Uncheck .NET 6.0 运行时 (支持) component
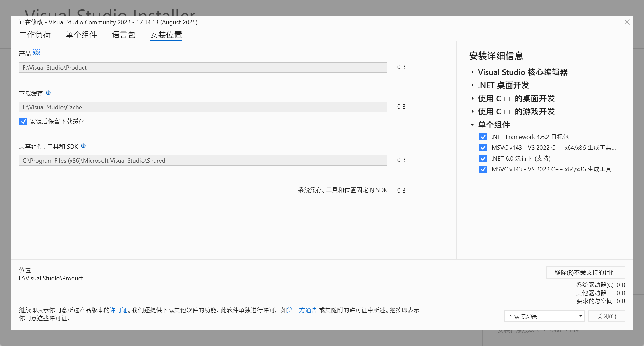The image size is (644, 346). 483,159
